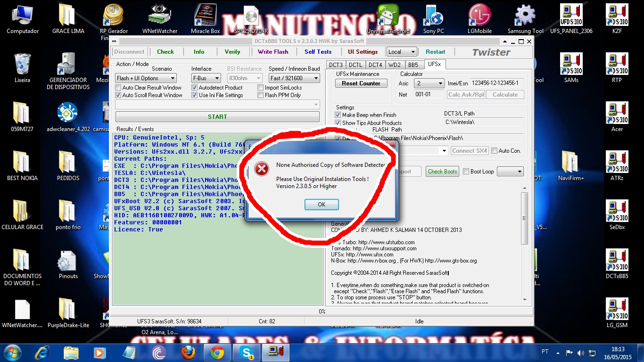Click the Reset Counter button
Viewport: 644px width, 362px height.
point(361,83)
